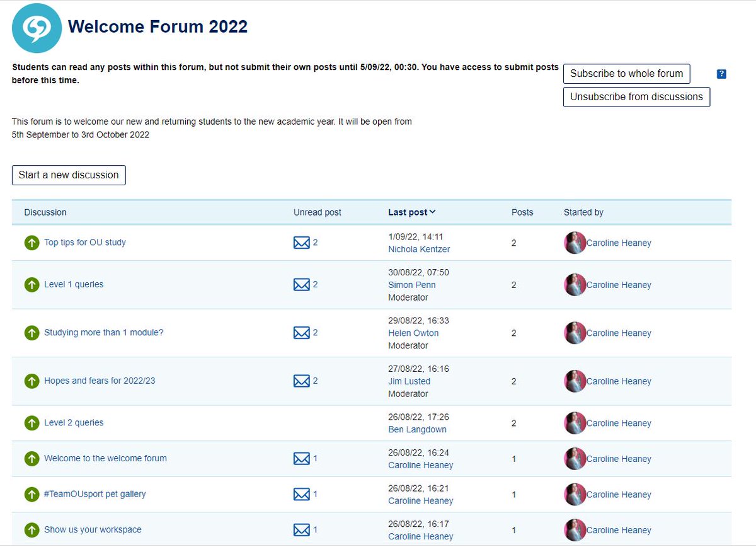Click Caroline Heaney avatar in Level 2 queries row

[575, 423]
